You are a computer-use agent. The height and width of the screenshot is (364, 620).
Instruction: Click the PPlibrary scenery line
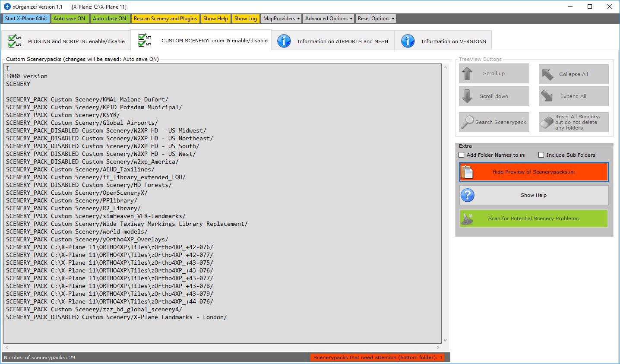(72, 200)
